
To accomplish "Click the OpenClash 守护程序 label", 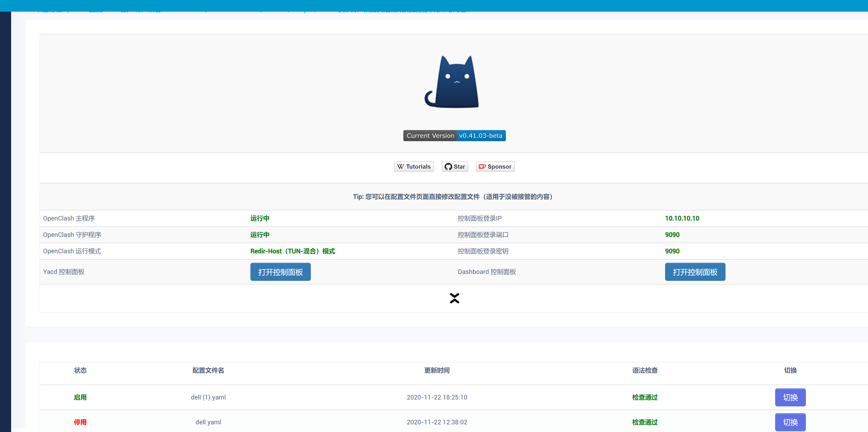I will [72, 235].
